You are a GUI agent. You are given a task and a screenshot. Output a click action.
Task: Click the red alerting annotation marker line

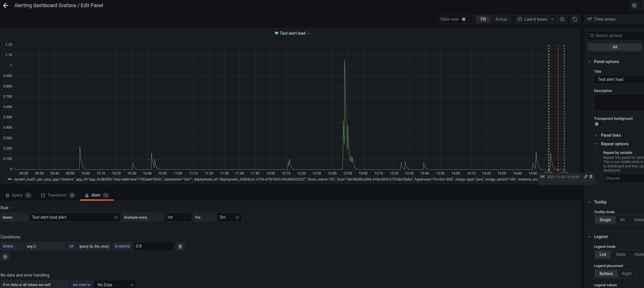click(x=558, y=107)
